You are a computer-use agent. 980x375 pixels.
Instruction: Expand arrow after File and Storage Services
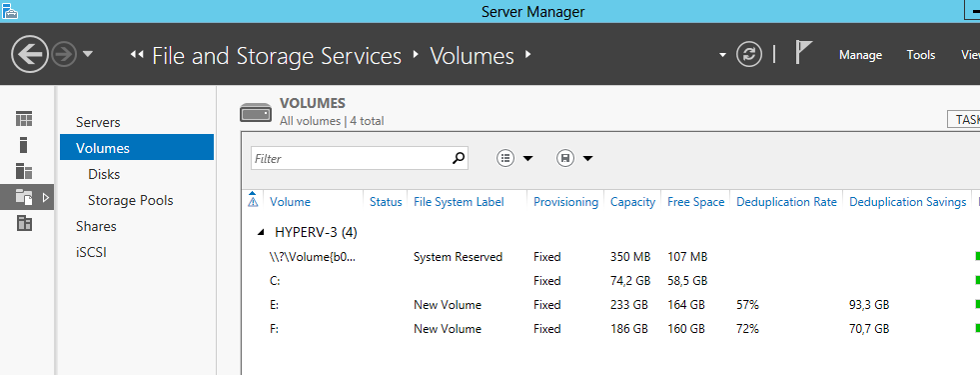[x=416, y=54]
